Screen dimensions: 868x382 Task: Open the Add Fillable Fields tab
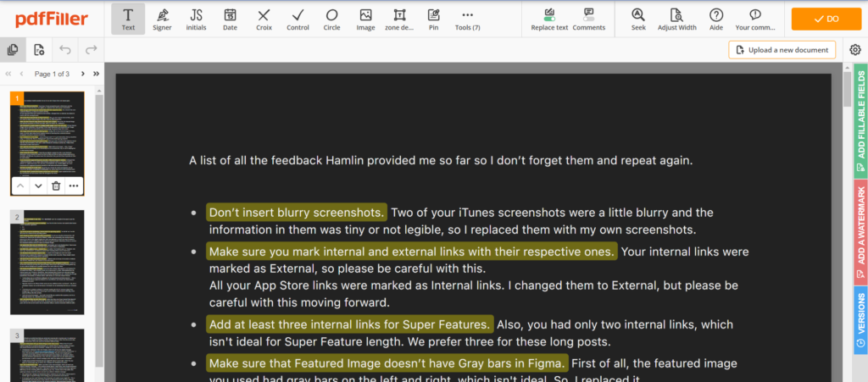(x=860, y=117)
